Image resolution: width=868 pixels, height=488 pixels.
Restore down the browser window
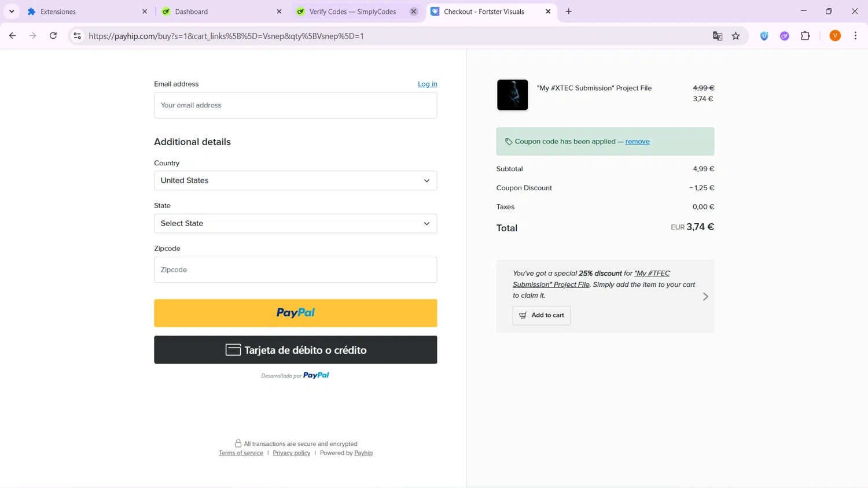(829, 12)
